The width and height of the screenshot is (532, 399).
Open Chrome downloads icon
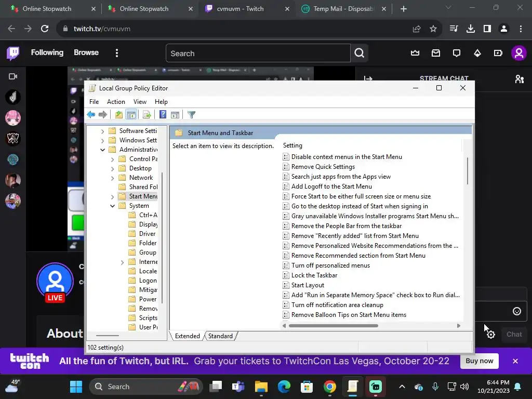(x=471, y=29)
